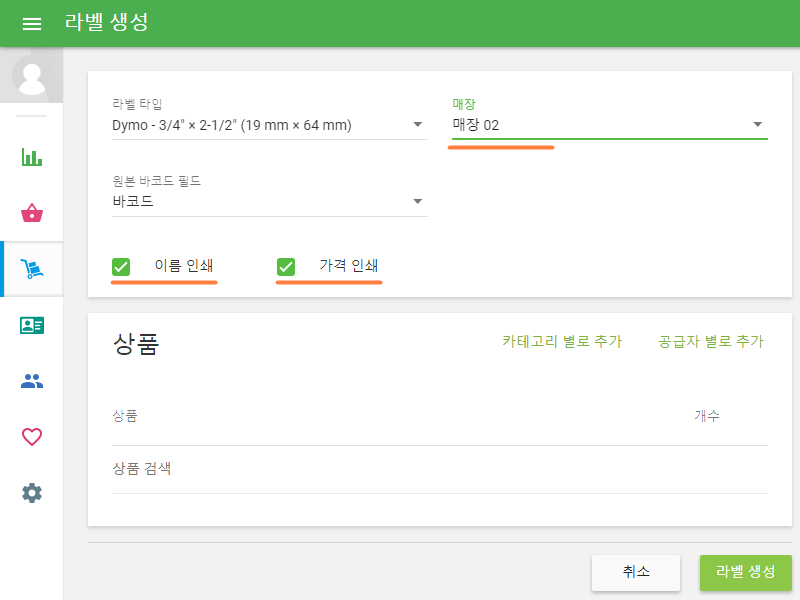
Task: Open the people customers sidebar icon
Action: (x=32, y=381)
